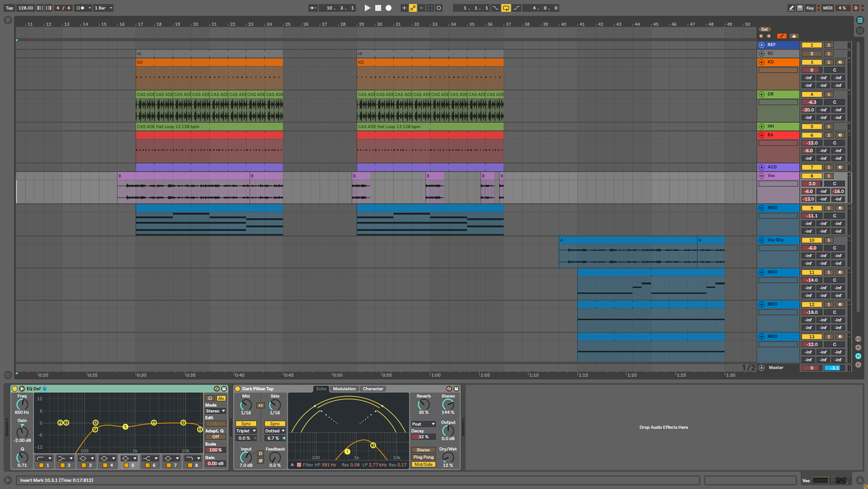This screenshot has height=489, width=868.
Task: Adjust the Echo Dry/Wet knob at 12 %
Action: (x=448, y=457)
